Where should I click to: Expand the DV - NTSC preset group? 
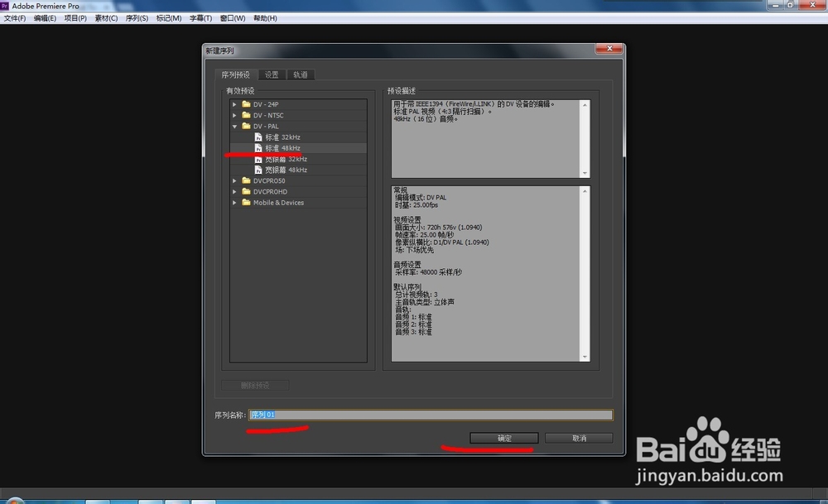234,115
